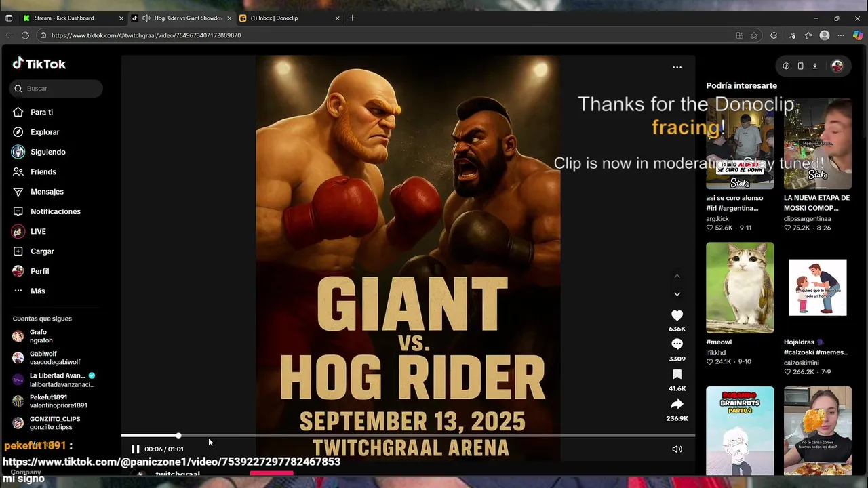868x488 pixels.
Task: Open comments with the speech bubble icon
Action: pyautogui.click(x=677, y=344)
